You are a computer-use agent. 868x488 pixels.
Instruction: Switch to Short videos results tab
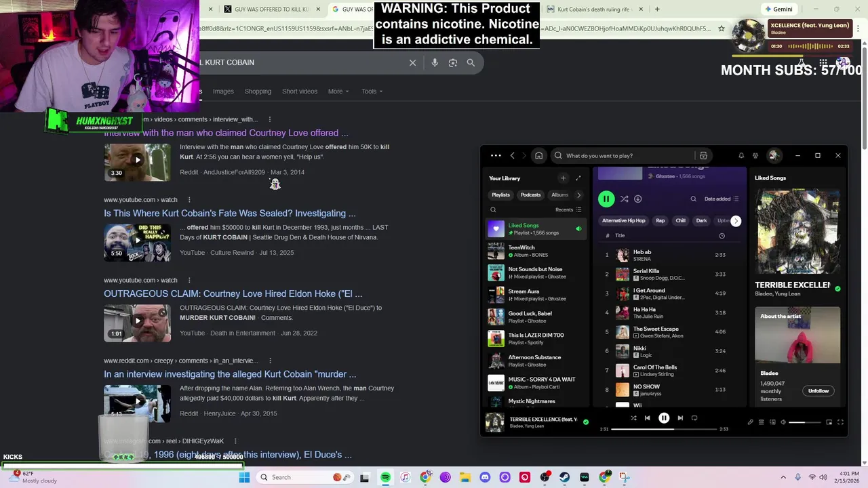click(300, 91)
